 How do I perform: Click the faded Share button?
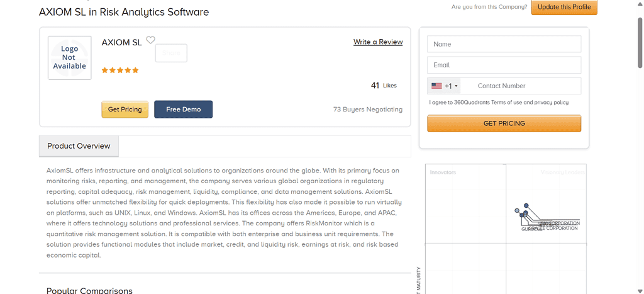point(171,53)
